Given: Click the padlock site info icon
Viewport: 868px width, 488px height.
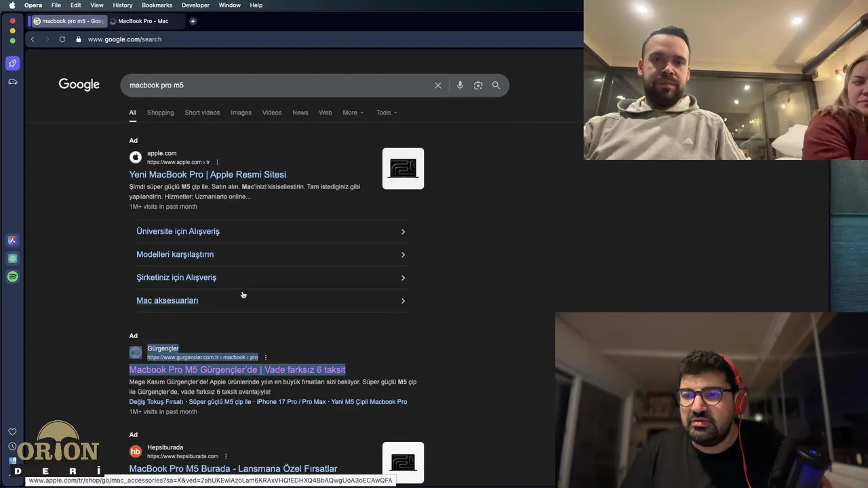Looking at the screenshot, I should [79, 39].
